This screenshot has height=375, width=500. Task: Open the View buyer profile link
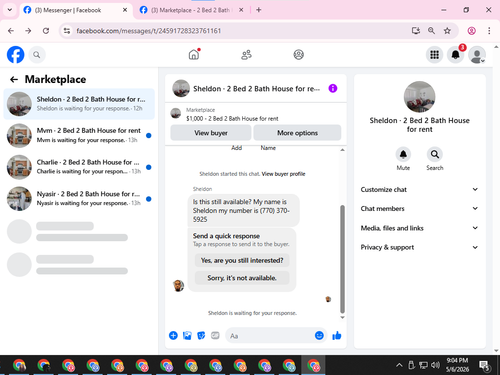coord(283,174)
